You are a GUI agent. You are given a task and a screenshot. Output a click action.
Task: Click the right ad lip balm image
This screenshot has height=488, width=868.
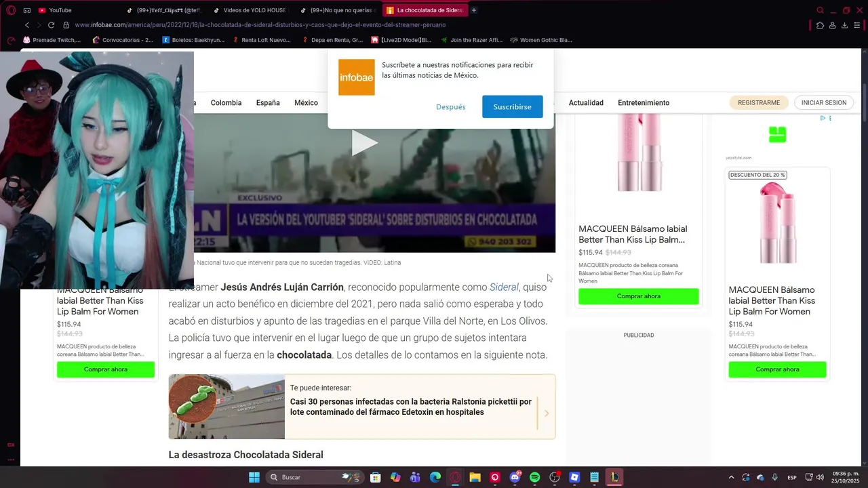click(x=777, y=224)
